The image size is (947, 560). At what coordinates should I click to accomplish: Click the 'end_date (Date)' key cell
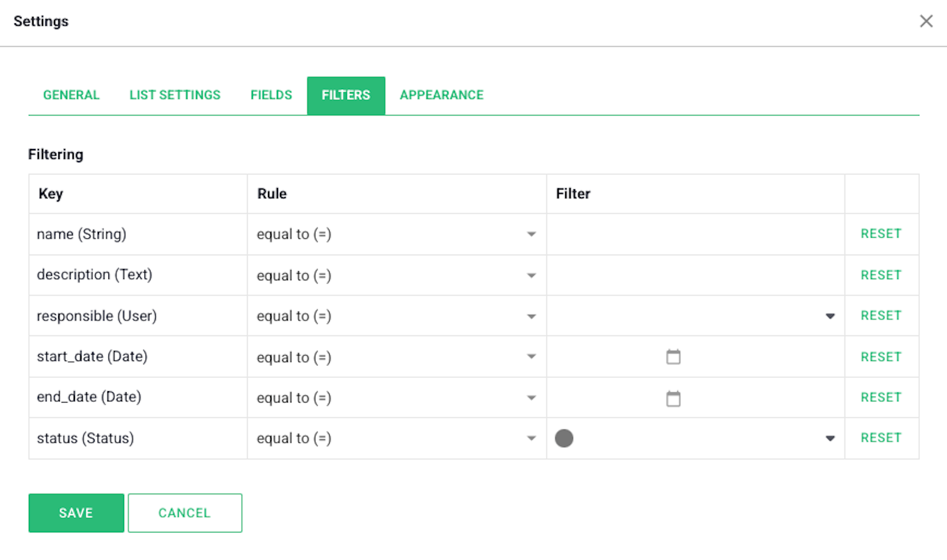point(138,397)
